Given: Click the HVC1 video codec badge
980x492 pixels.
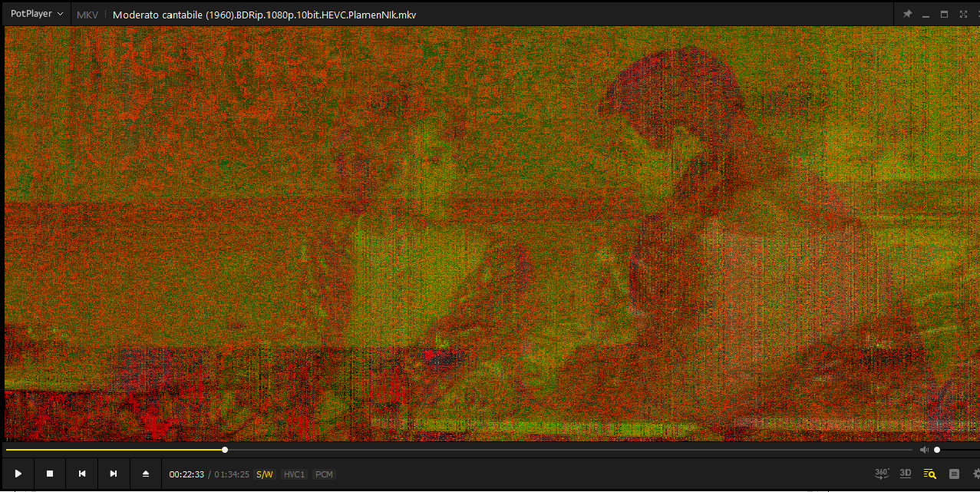Looking at the screenshot, I should [x=295, y=474].
